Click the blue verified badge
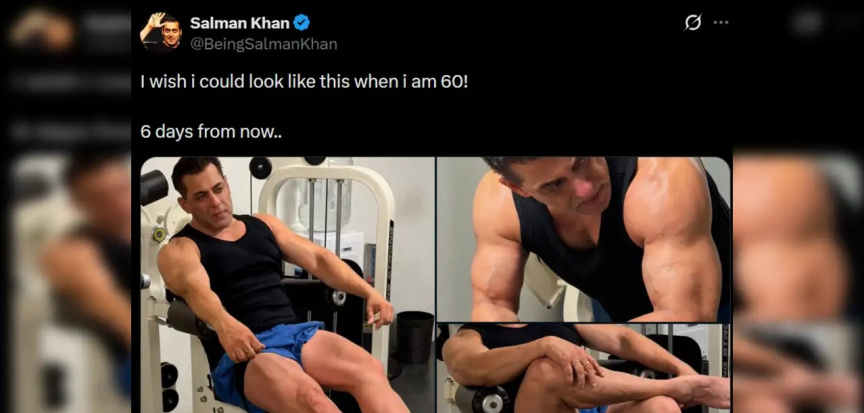 point(301,23)
